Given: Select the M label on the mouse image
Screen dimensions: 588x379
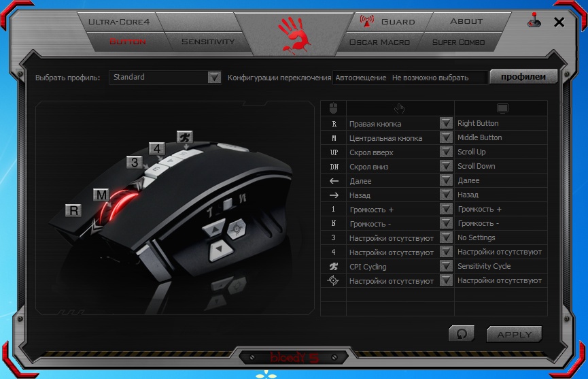Looking at the screenshot, I should coord(101,195).
